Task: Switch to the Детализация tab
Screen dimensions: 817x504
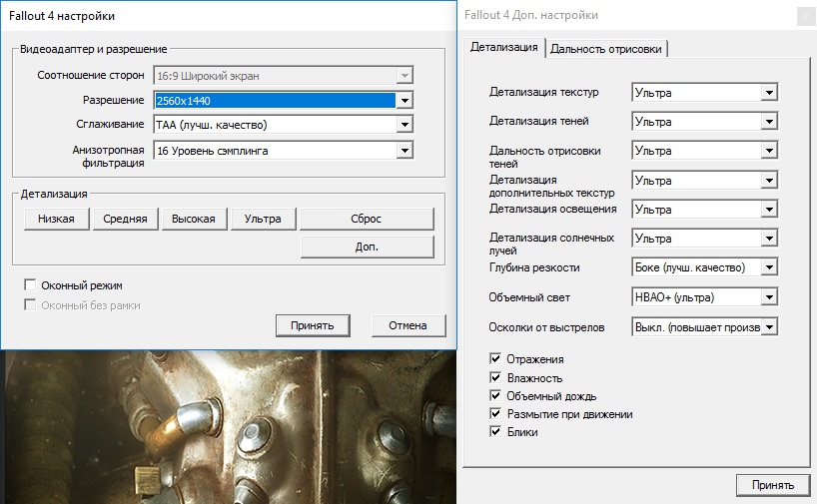Action: click(503, 47)
